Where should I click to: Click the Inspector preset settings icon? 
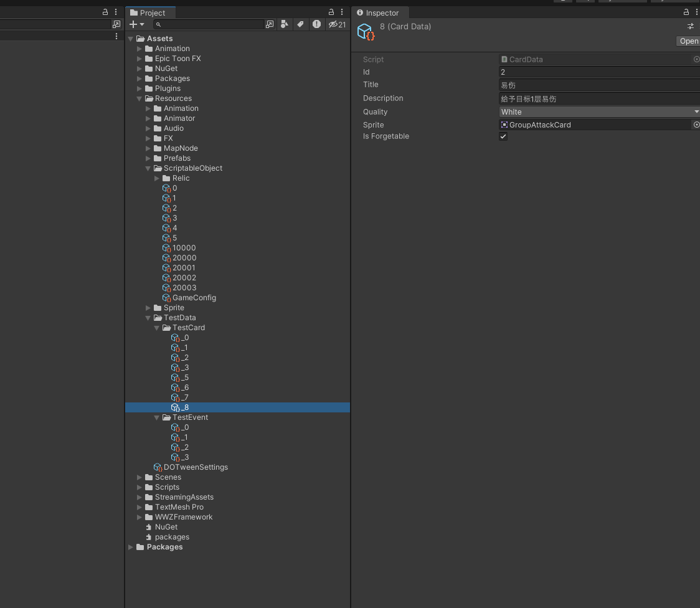(690, 26)
